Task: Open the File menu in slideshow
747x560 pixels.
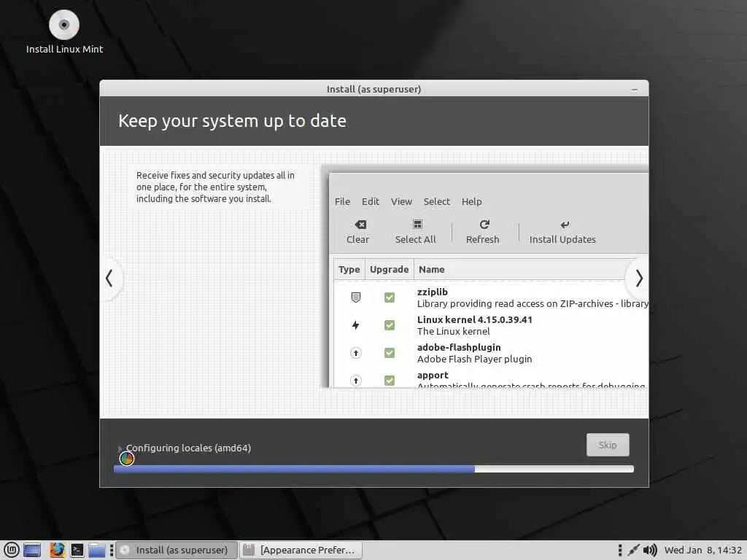Action: 342,201
